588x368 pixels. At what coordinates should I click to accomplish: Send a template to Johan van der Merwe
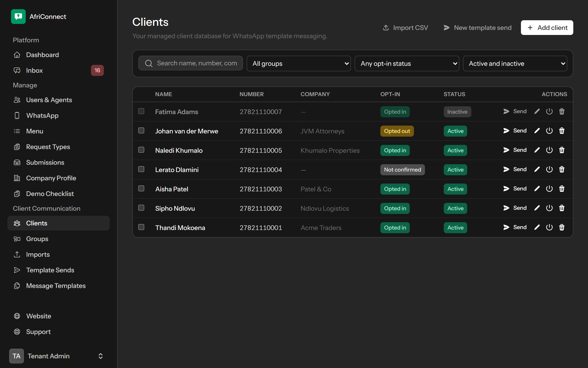pos(515,131)
